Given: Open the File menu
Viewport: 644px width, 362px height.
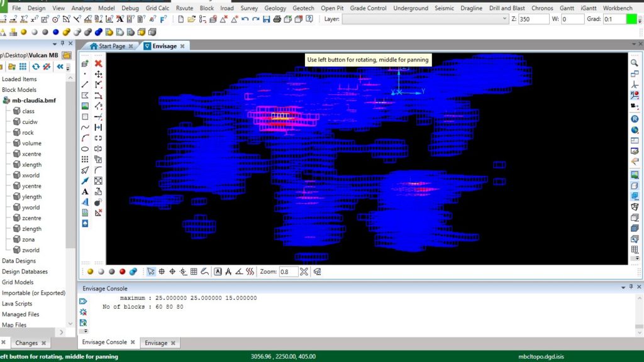Looking at the screenshot, I should point(16,8).
